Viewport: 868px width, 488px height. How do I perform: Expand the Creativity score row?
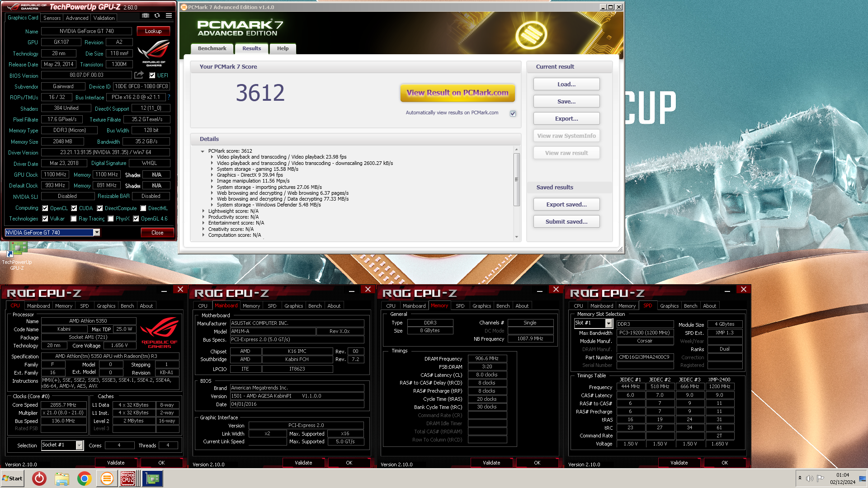pos(203,229)
